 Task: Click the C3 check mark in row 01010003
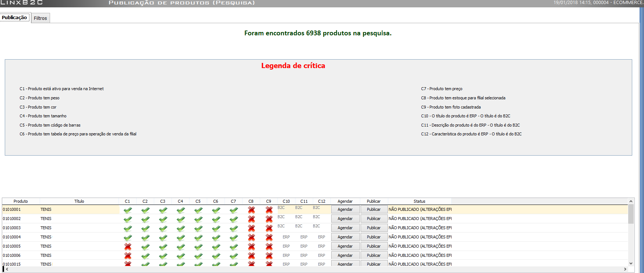pyautogui.click(x=163, y=228)
